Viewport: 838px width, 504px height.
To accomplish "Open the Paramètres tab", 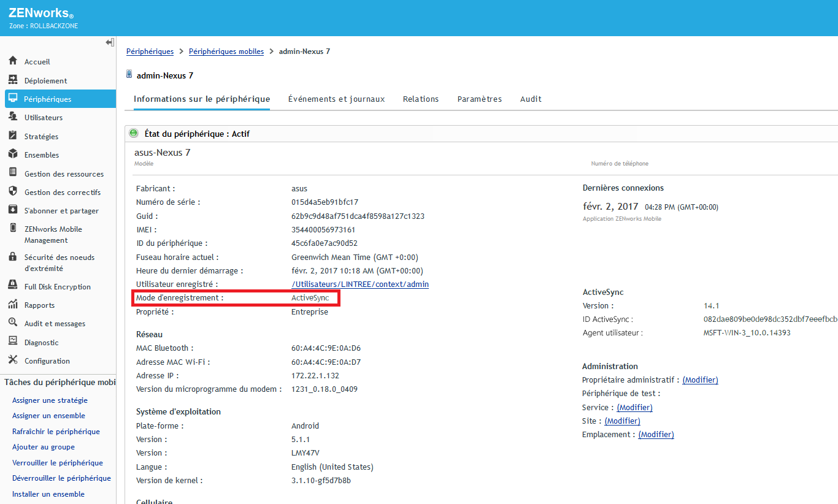I will coord(480,99).
